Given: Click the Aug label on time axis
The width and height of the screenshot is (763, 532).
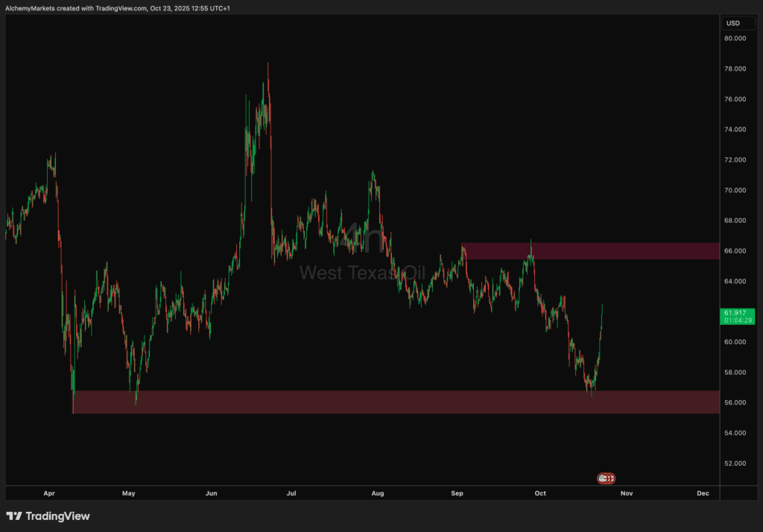Looking at the screenshot, I should [x=377, y=493].
